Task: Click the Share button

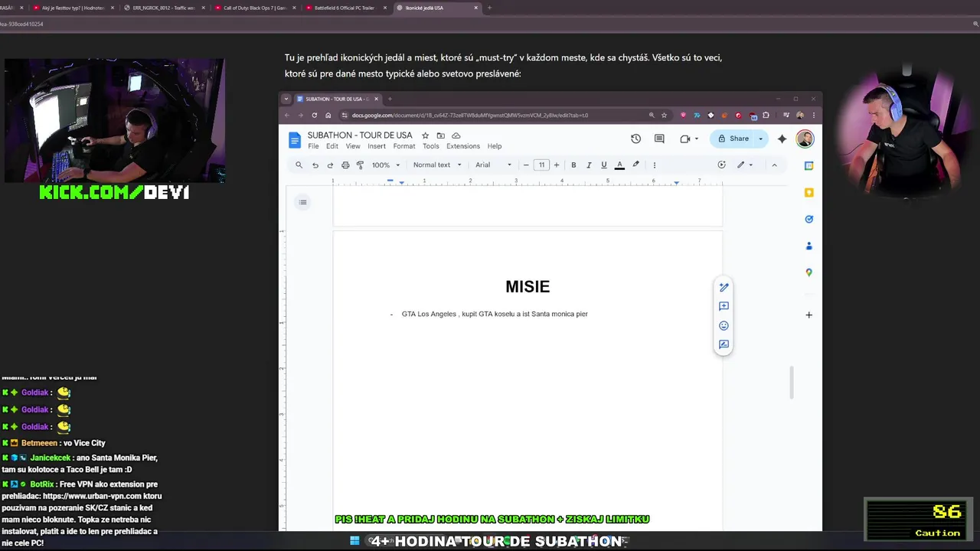Action: point(732,139)
